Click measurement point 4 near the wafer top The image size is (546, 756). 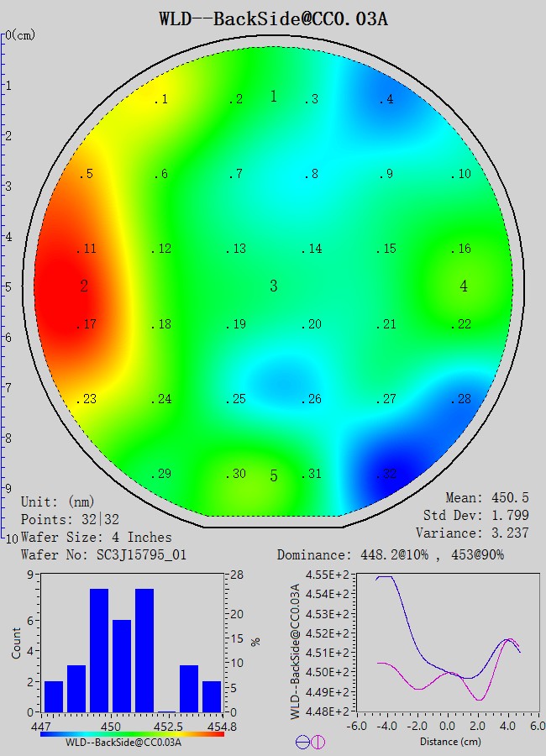coord(385,100)
